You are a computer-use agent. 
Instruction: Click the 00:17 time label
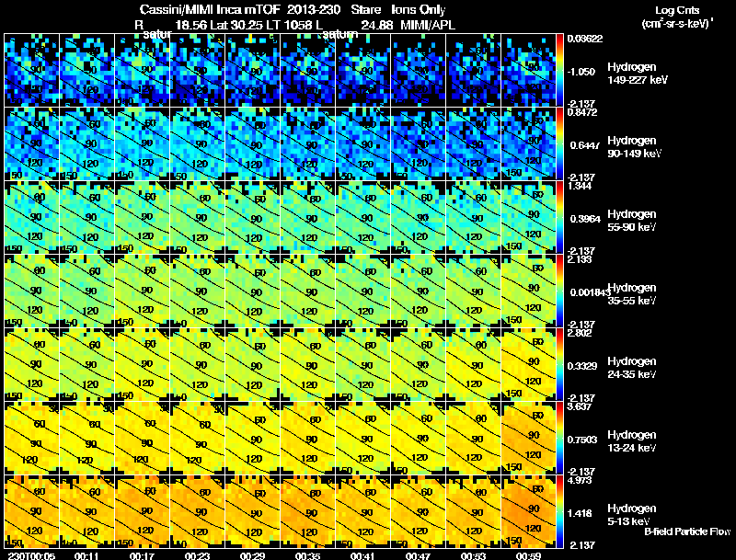point(142,555)
